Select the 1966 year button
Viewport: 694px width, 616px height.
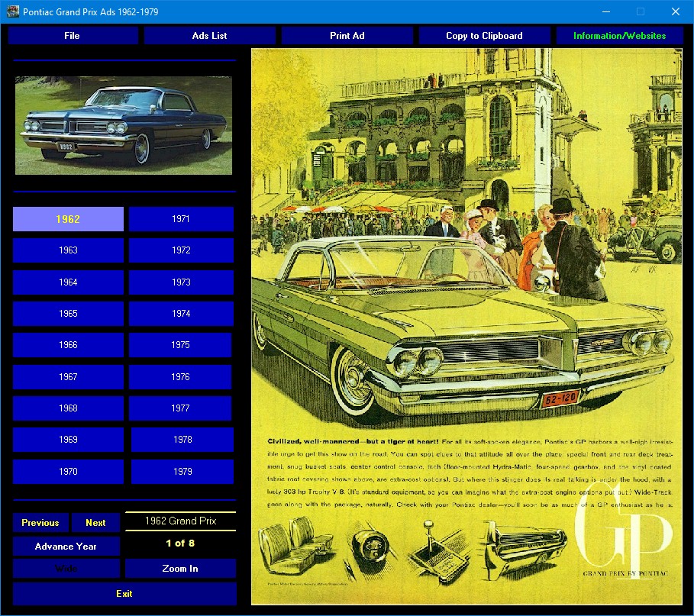tap(68, 345)
